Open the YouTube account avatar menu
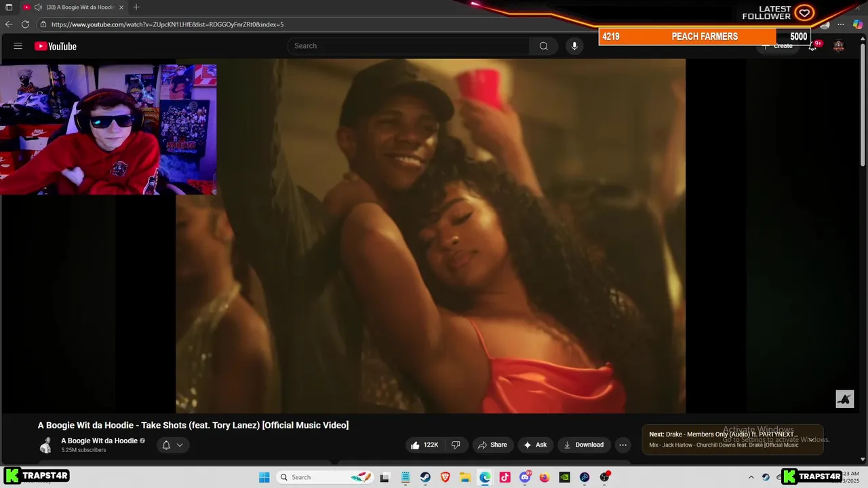This screenshot has width=868, height=488. pyautogui.click(x=839, y=46)
